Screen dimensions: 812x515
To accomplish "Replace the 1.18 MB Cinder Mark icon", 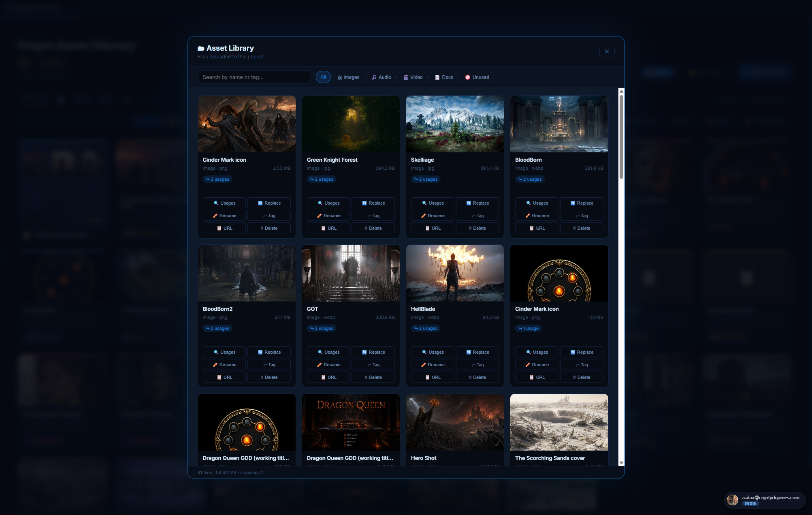I will [x=582, y=352].
